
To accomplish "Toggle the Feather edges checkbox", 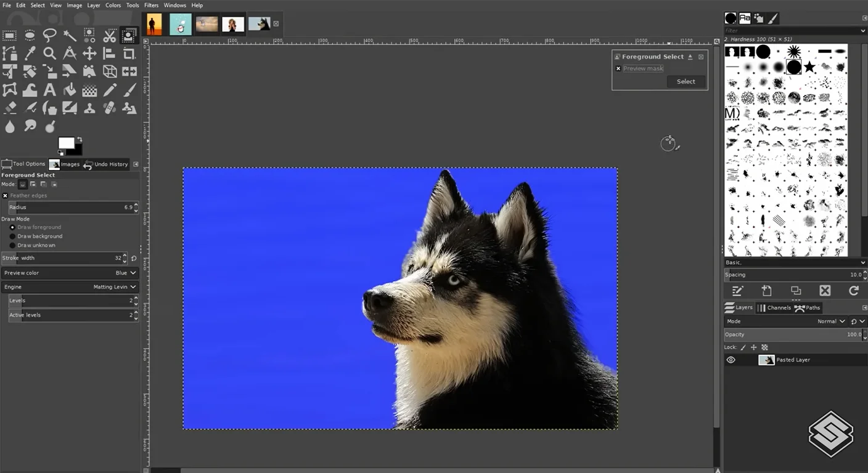I will (x=5, y=195).
